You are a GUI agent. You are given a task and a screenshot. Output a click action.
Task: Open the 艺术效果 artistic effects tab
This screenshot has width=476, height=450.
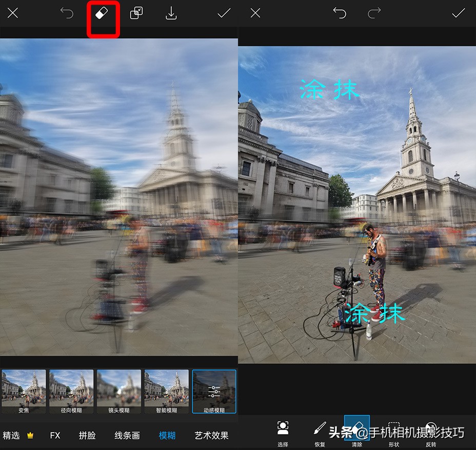[211, 435]
